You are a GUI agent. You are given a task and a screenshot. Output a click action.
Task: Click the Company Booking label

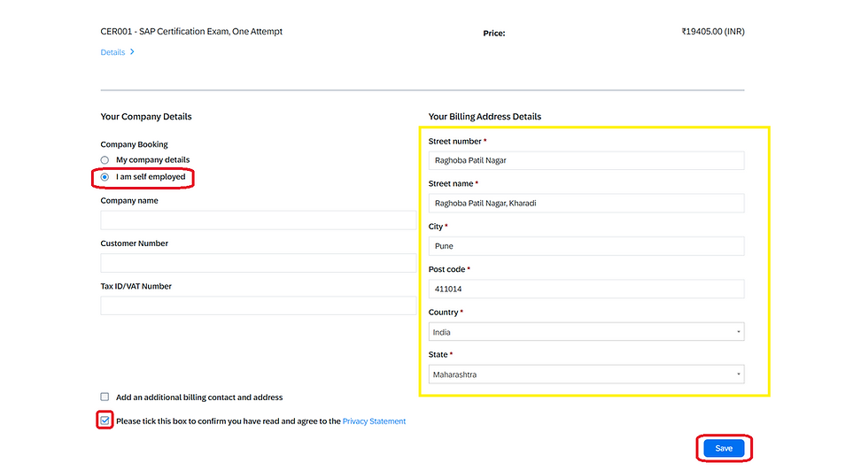tap(134, 144)
